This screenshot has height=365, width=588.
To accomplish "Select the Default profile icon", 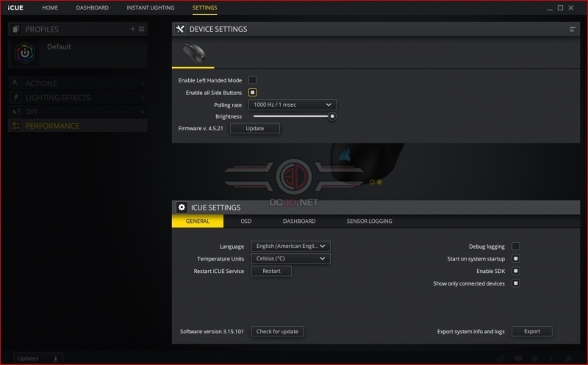I will point(25,53).
